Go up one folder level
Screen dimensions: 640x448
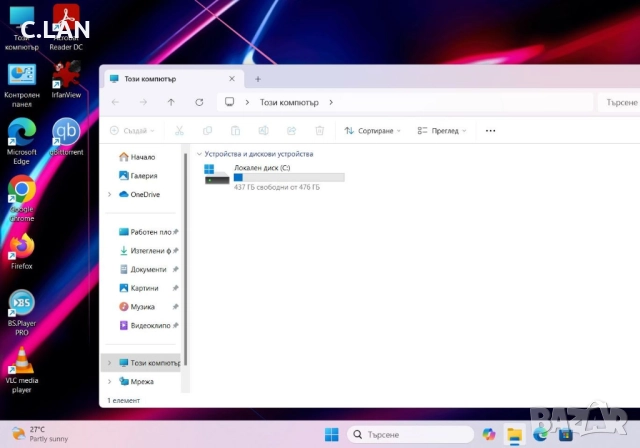coord(171,102)
